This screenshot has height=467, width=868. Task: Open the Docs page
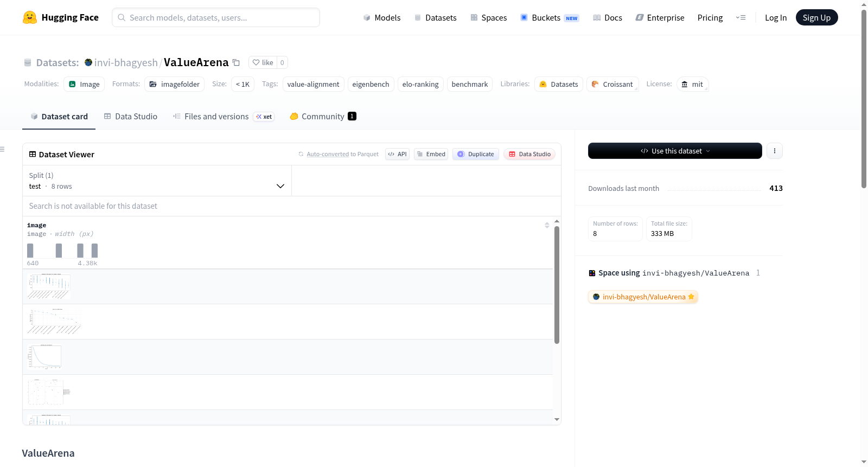(x=608, y=17)
